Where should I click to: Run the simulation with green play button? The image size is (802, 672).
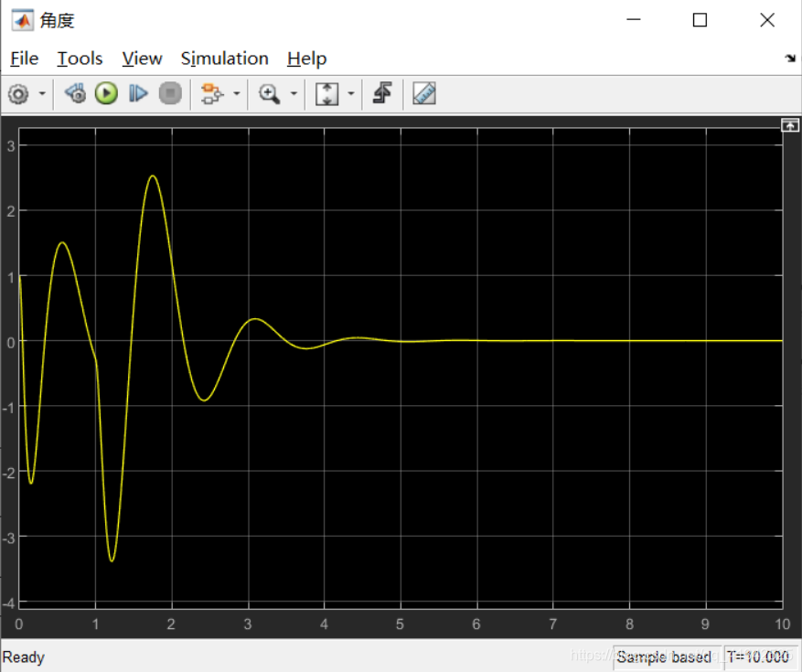pos(106,94)
